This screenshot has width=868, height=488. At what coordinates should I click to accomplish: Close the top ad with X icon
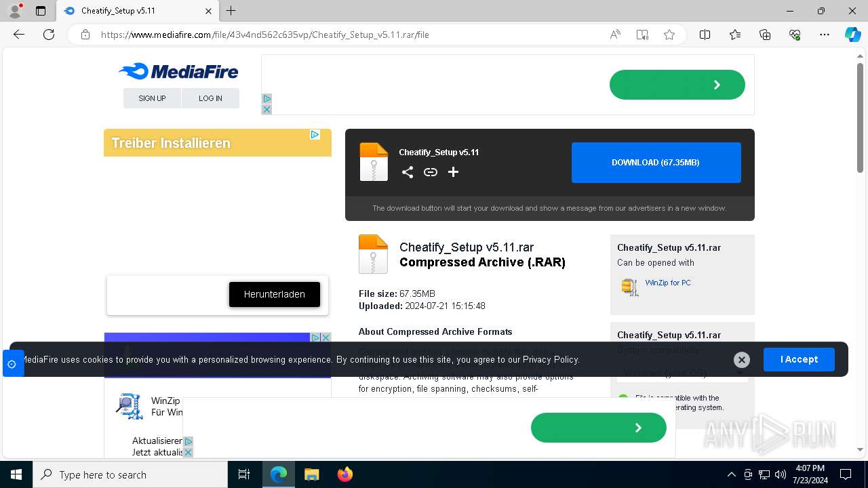coord(267,109)
